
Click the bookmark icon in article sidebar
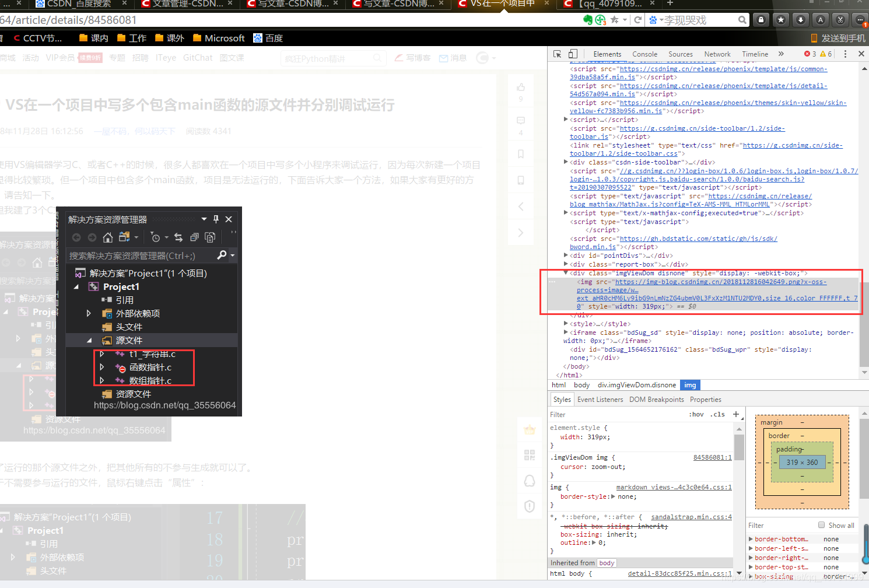(521, 154)
